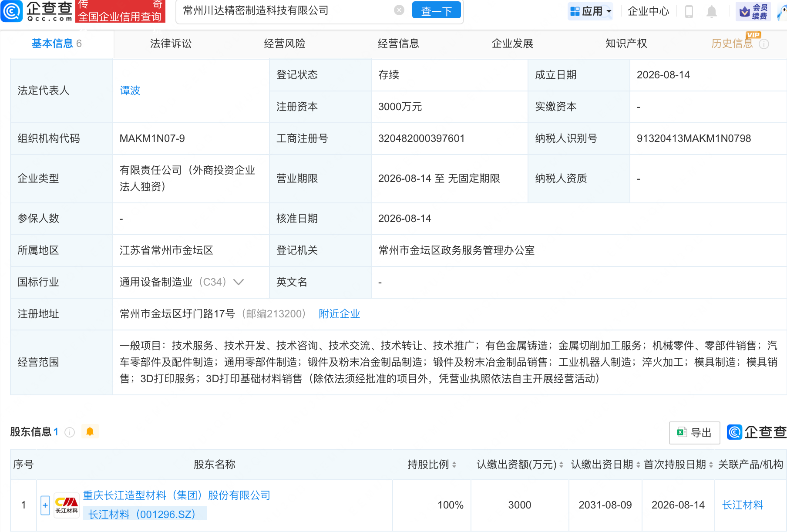Switch to 经营信息 tab
Image resolution: width=787 pixels, height=532 pixels.
(x=398, y=44)
